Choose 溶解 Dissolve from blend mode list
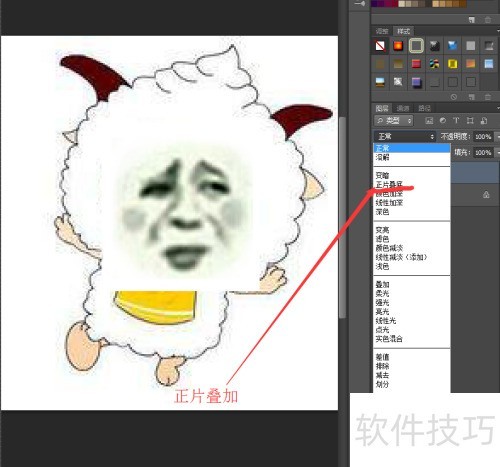The height and width of the screenshot is (467, 500). 382,157
